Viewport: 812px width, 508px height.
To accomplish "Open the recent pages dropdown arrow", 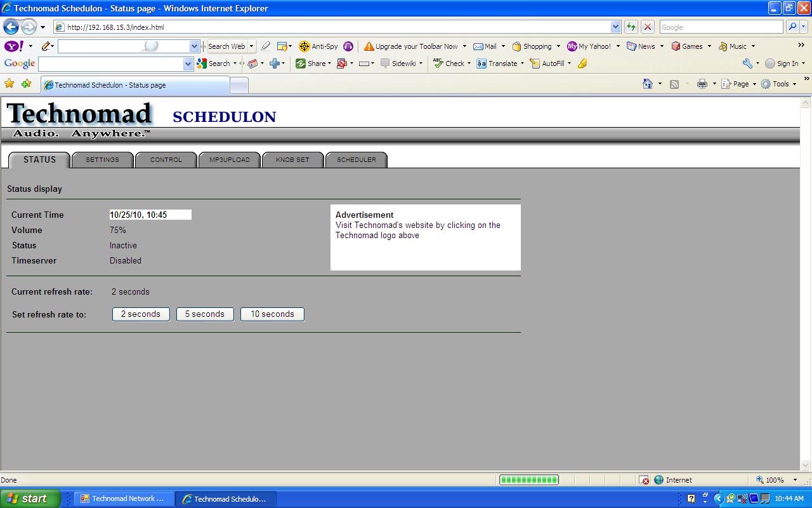I will [x=43, y=27].
